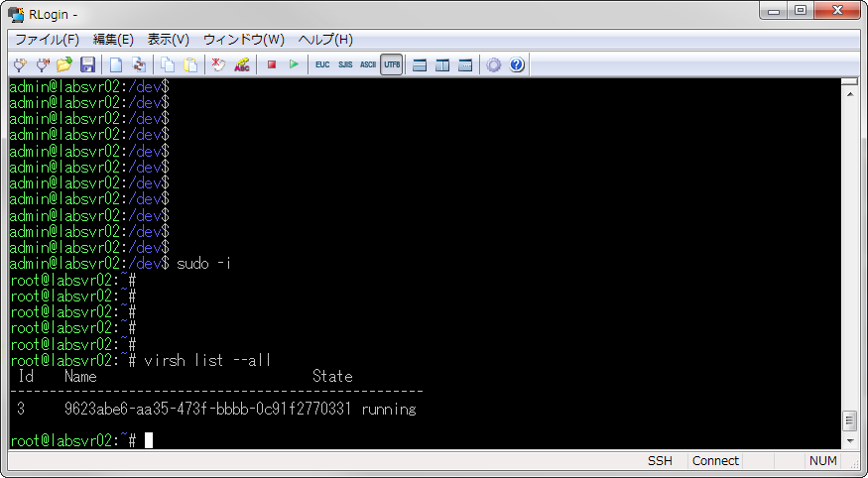Click the 'sudo -i' command text
The width and height of the screenshot is (868, 478).
click(203, 264)
